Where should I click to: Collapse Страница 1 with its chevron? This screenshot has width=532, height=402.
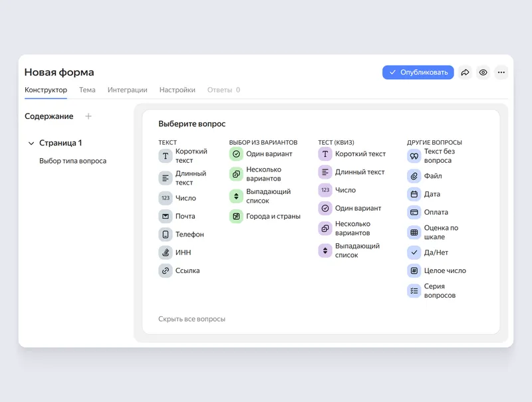31,143
